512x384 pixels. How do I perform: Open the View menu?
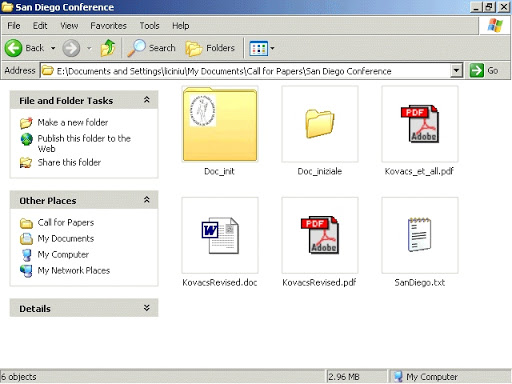pyautogui.click(x=69, y=26)
